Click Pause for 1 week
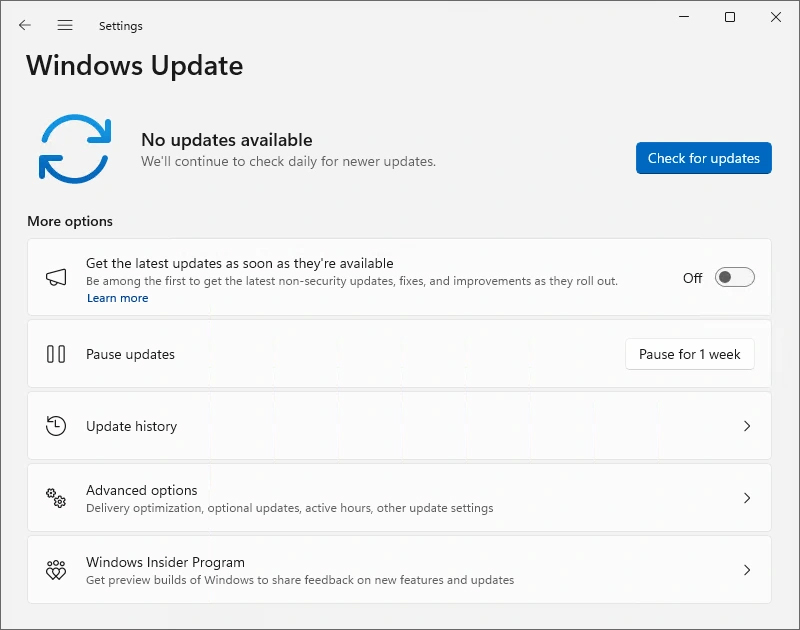This screenshot has width=800, height=630. [x=690, y=353]
